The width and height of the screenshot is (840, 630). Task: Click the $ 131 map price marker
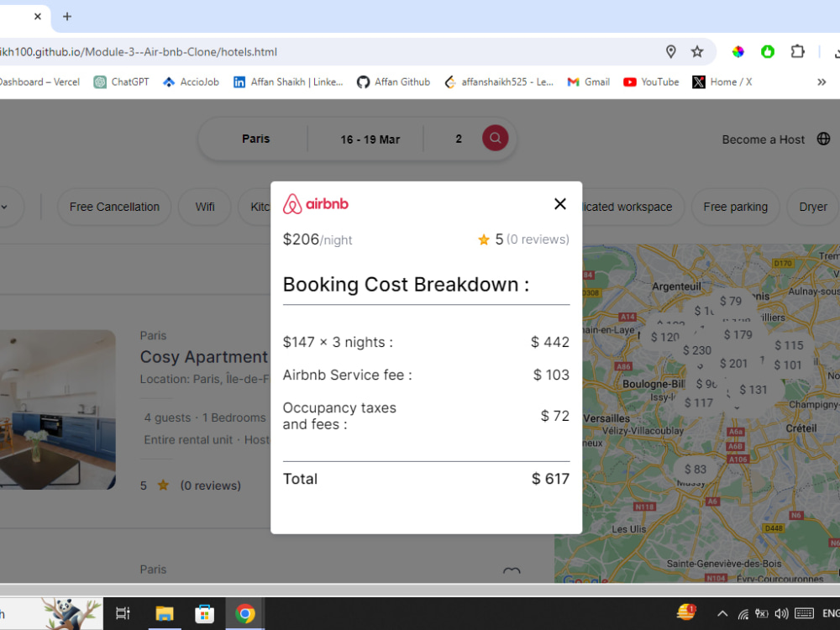tap(753, 390)
